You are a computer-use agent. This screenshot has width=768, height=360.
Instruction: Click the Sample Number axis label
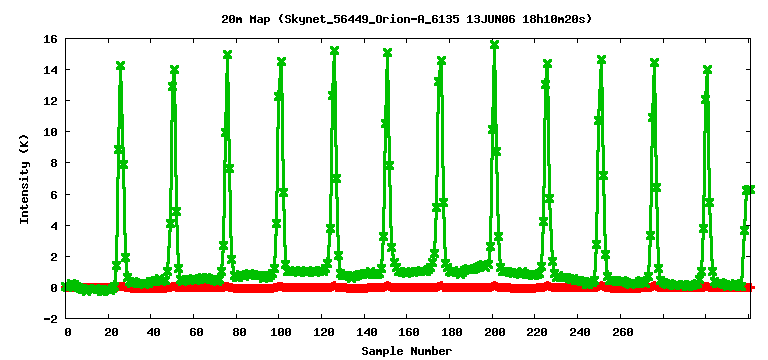coord(407,351)
